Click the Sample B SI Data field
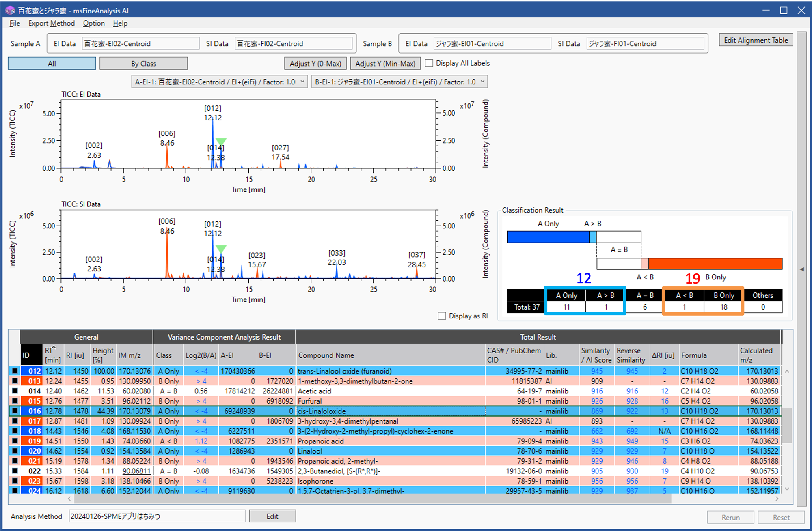 (645, 43)
